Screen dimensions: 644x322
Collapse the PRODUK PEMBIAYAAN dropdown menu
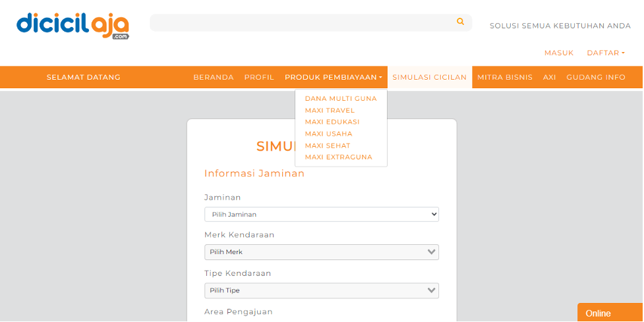tap(333, 77)
